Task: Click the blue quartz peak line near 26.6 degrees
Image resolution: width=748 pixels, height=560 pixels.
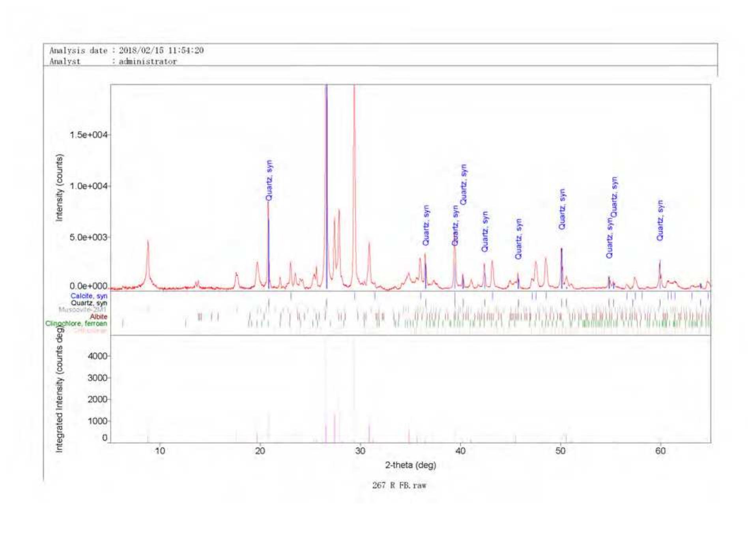Action: [326, 178]
